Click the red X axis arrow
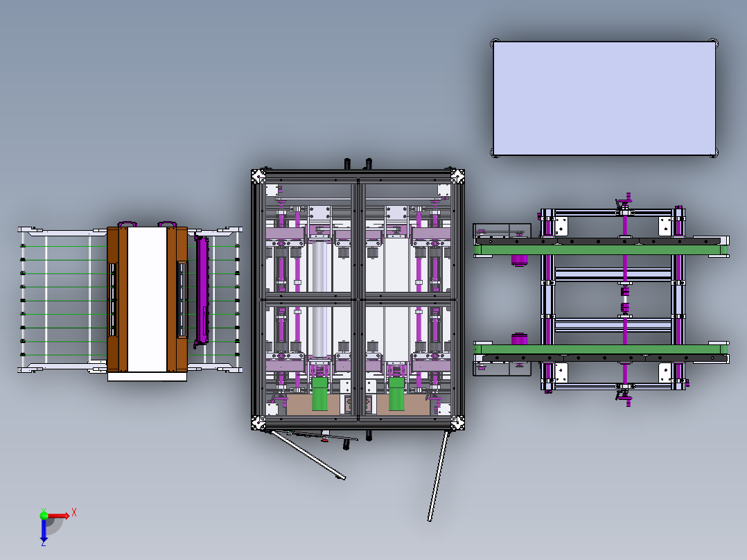 click(x=67, y=515)
